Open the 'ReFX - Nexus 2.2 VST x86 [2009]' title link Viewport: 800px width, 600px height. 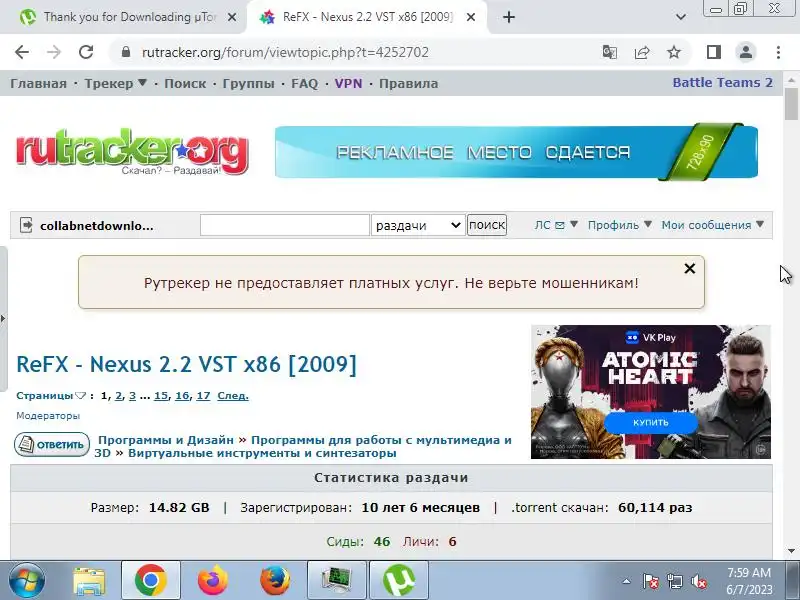pos(186,364)
